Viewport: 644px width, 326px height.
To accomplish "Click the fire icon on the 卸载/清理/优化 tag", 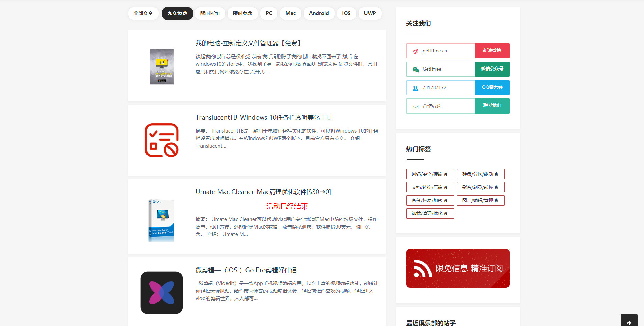I will point(445,213).
